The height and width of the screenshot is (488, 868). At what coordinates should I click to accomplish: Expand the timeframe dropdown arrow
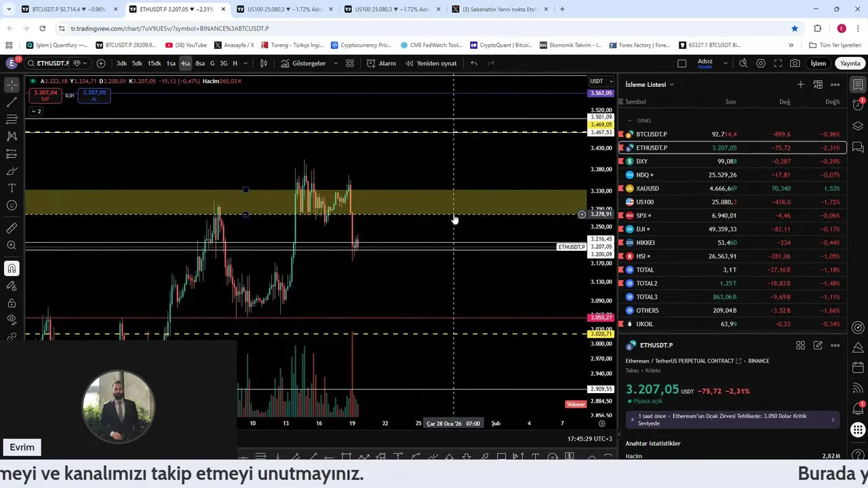245,63
